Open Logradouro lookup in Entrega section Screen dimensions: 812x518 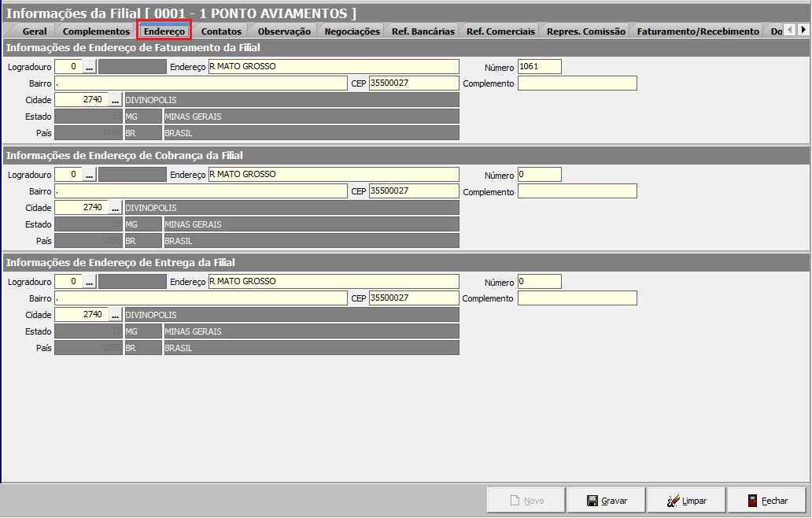coord(90,282)
